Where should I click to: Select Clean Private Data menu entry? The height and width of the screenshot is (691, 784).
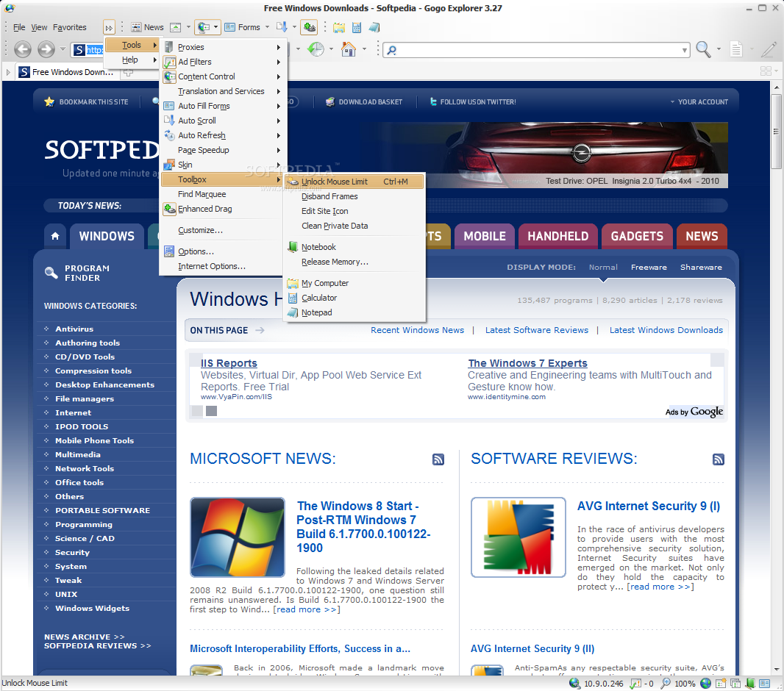335,226
